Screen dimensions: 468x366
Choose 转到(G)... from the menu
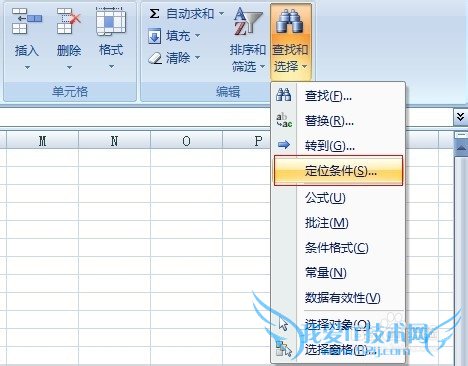(x=339, y=145)
